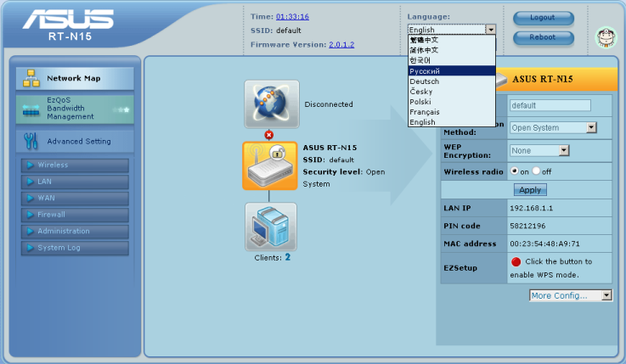
Task: Click the Security level Open System text
Action: 344,178
